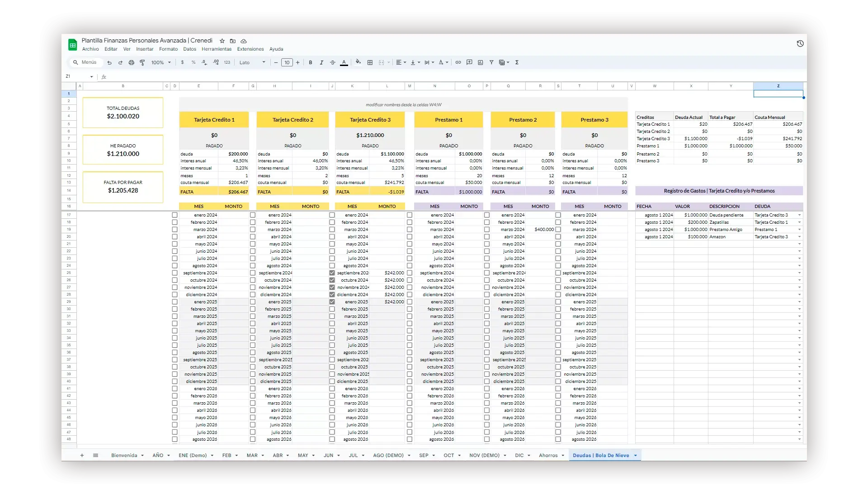
Task: Uncheck septiembre 2024 box for Tarjeta Credito 3
Action: pos(332,273)
